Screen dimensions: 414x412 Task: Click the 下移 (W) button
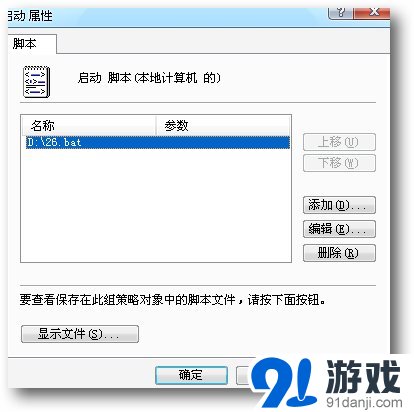(x=339, y=163)
